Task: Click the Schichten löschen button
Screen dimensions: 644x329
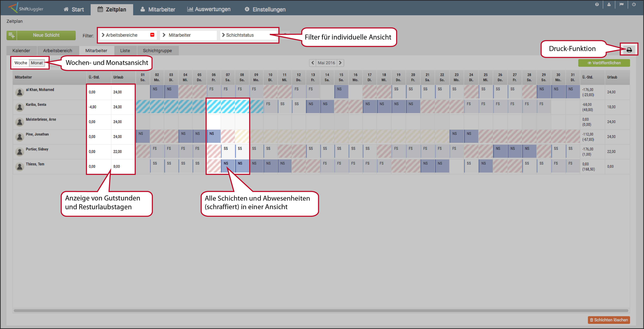Action: coord(608,320)
